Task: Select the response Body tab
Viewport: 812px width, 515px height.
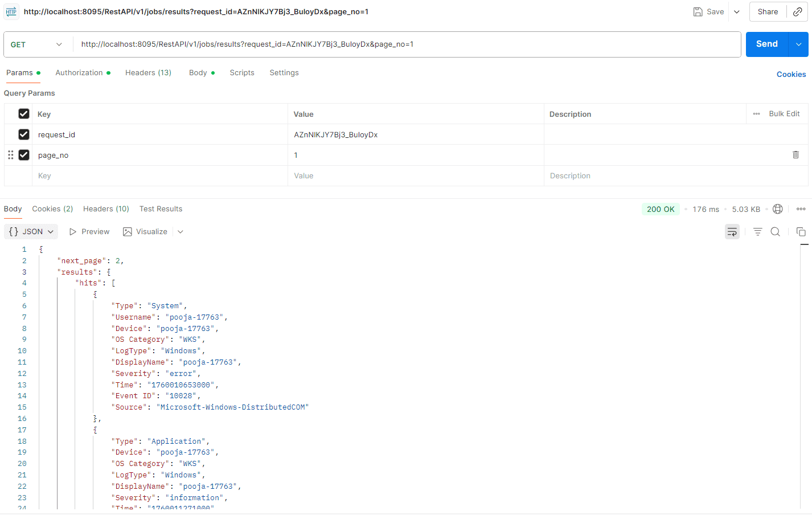Action: tap(13, 209)
